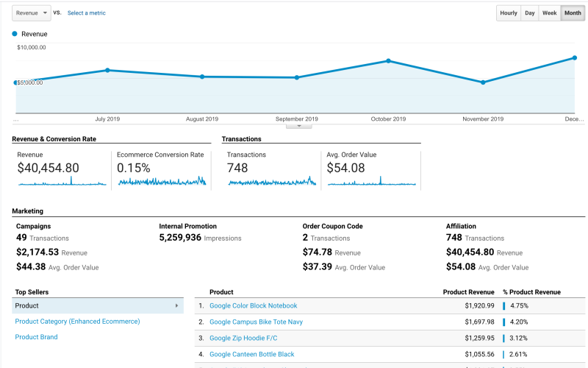Collapse chart using the small arrow handle
This screenshot has width=588, height=368.
point(298,126)
